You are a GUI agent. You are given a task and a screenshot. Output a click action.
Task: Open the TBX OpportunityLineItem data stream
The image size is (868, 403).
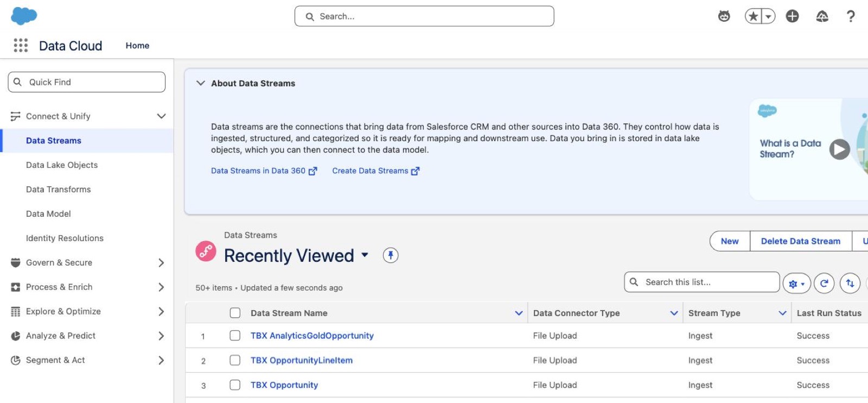[x=302, y=360]
